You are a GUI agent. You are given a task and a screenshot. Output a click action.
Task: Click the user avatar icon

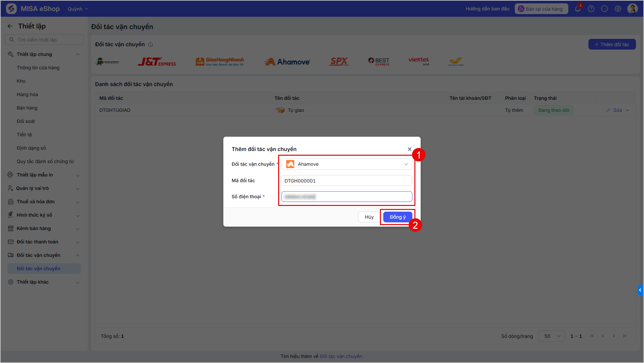point(632,9)
